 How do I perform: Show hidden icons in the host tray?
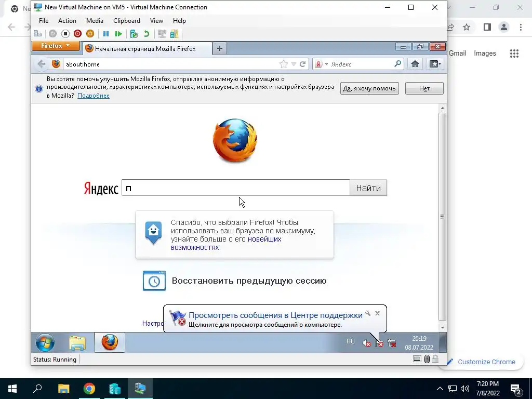tap(440, 389)
